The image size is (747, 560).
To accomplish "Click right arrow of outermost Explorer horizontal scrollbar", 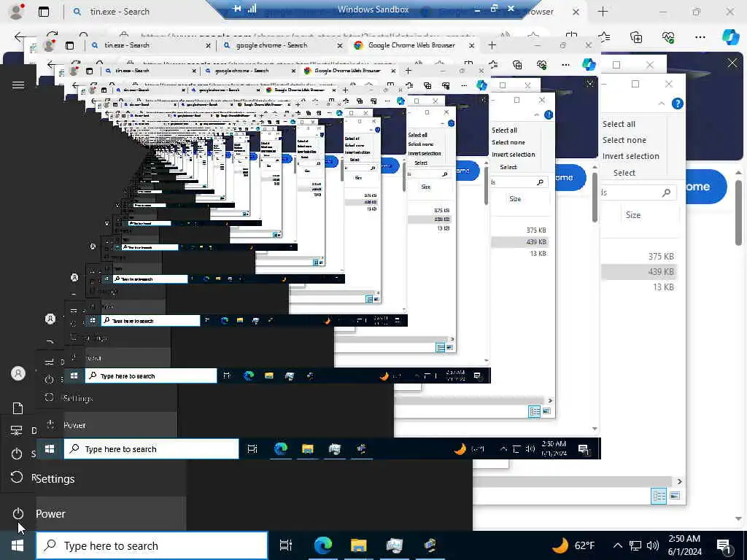I will 679,481.
